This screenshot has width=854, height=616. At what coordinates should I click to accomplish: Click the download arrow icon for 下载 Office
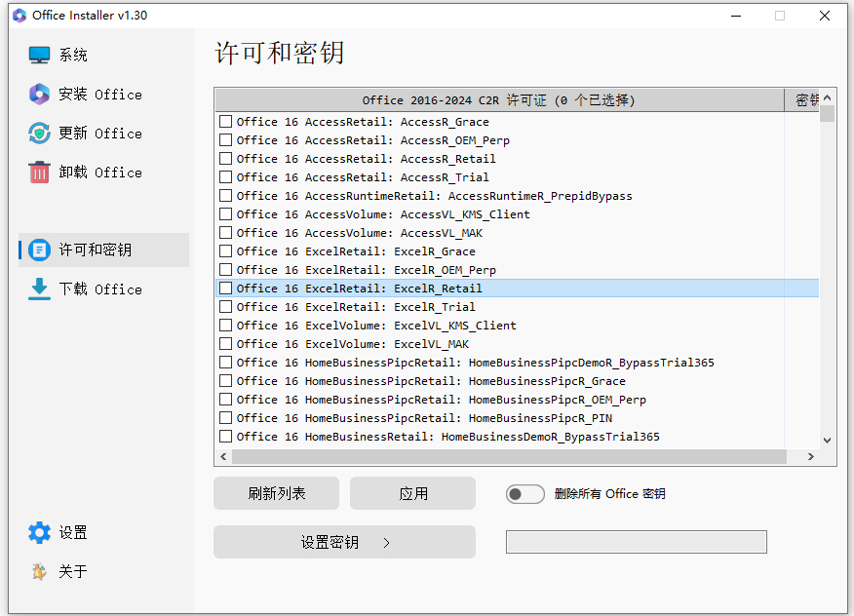[x=39, y=289]
